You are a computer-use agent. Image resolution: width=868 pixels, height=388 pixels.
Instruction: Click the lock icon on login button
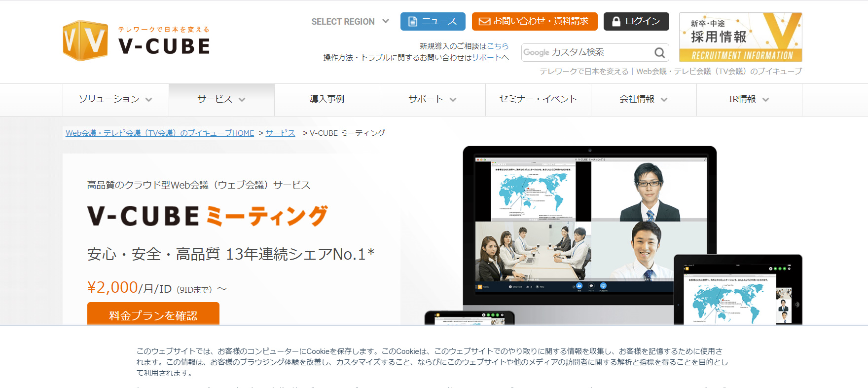click(x=616, y=22)
